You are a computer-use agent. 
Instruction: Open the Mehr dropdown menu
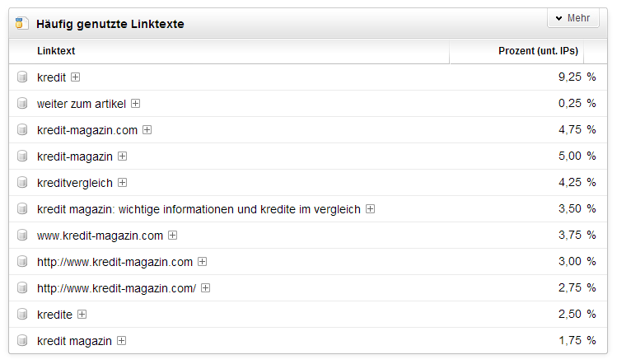[x=573, y=18]
